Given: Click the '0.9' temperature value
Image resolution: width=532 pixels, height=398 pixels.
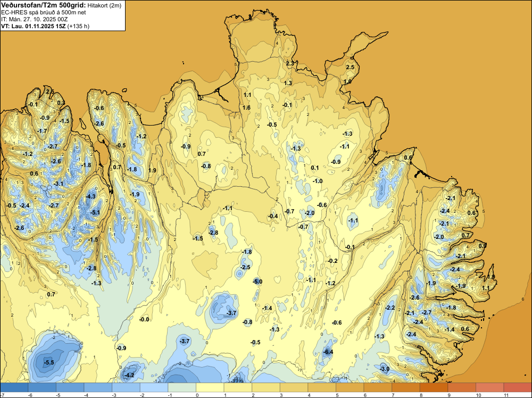Looking at the screenshot, I should click(483, 246).
